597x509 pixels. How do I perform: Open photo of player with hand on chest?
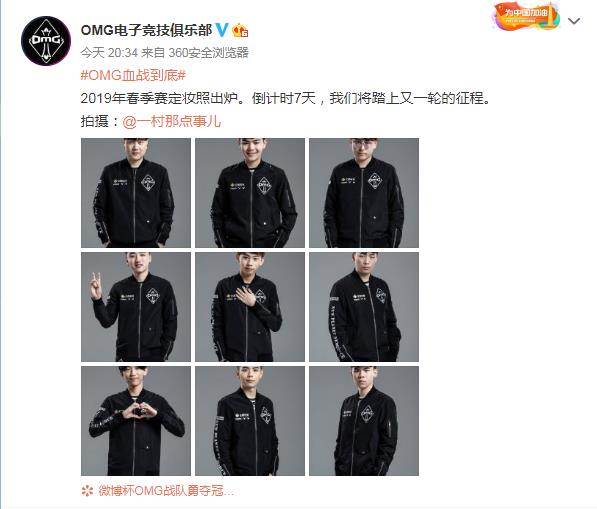(x=250, y=307)
